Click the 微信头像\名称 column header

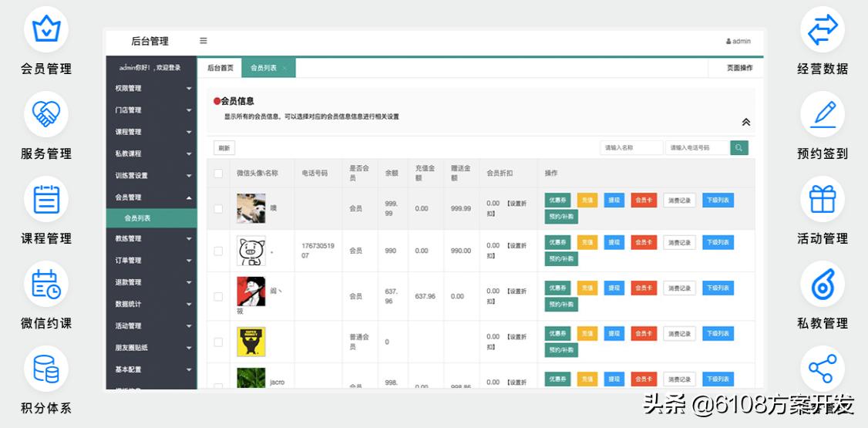coord(257,174)
